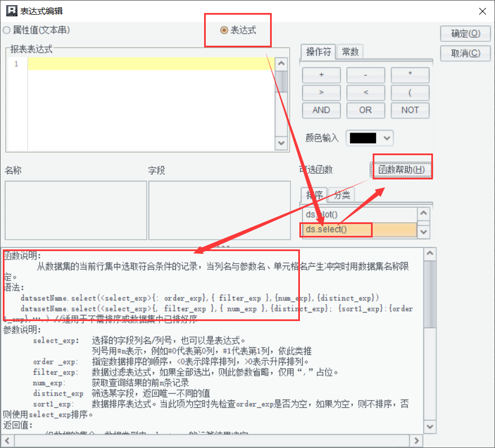Switch to the 常数 tab
The height and width of the screenshot is (448, 495).
click(x=350, y=51)
